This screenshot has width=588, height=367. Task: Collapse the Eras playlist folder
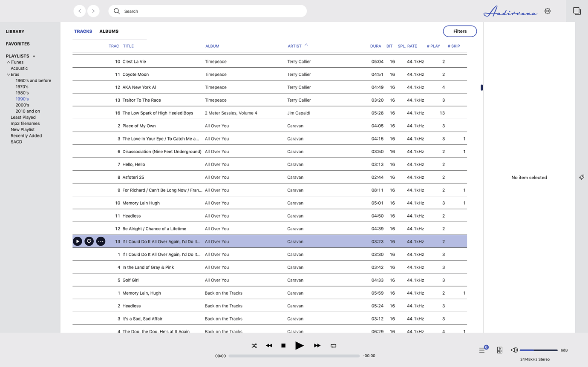[x=8, y=75]
